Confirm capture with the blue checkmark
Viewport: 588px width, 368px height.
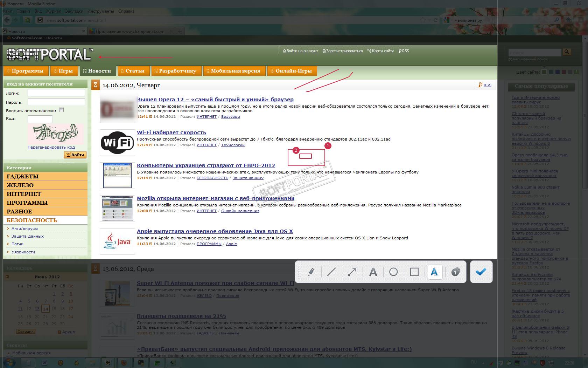pyautogui.click(x=481, y=272)
